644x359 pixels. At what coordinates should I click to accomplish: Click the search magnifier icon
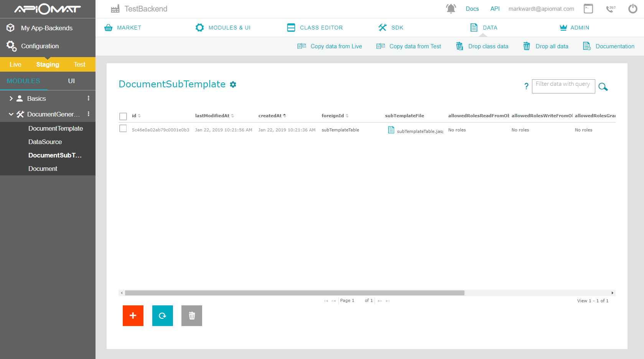coord(603,87)
